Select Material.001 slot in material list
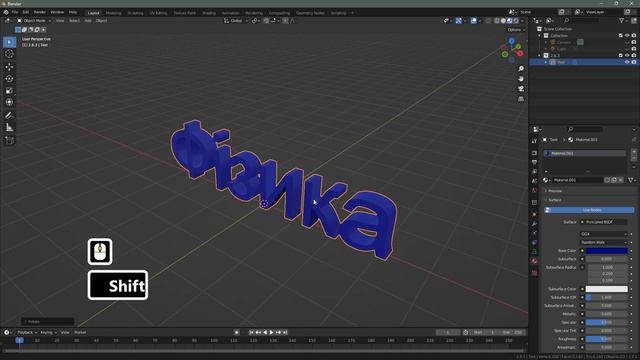Viewport: 640px width, 360px height. click(x=585, y=153)
